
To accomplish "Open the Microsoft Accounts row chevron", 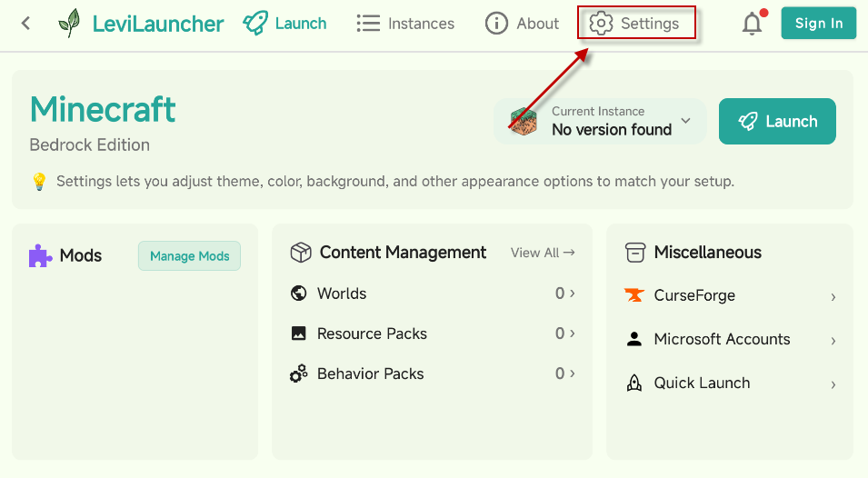I will click(833, 341).
